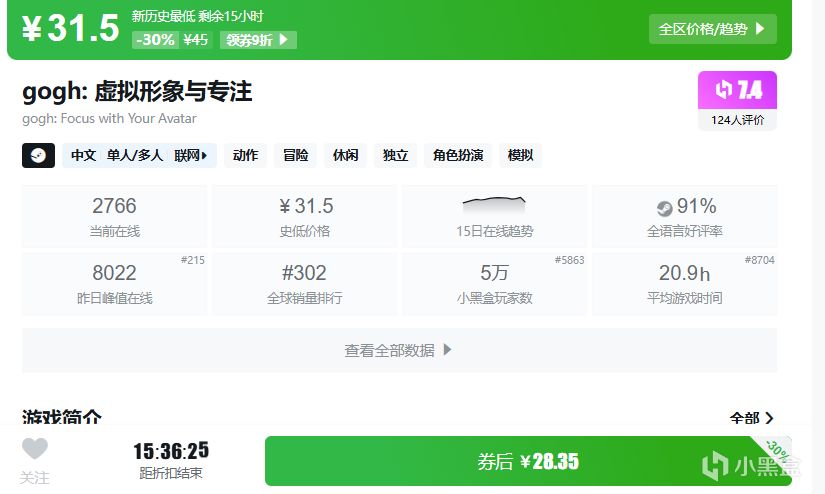Click the large ¥31.5 banner price

[71, 28]
